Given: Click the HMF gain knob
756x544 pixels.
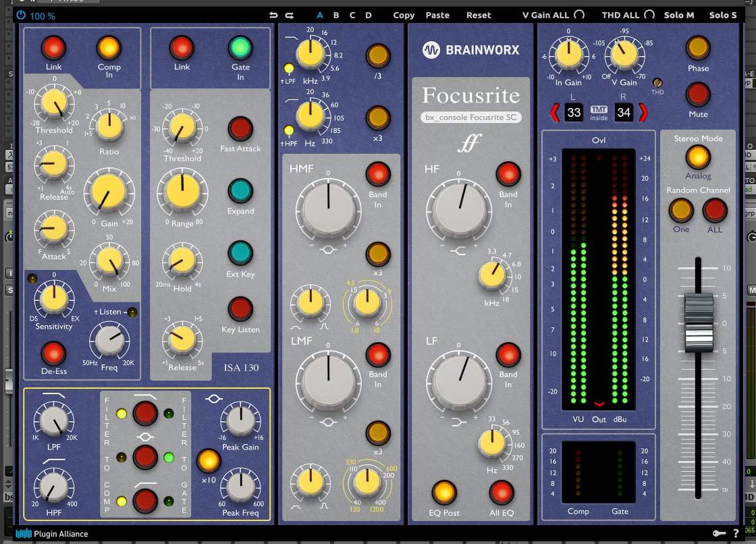Looking at the screenshot, I should (x=328, y=209).
